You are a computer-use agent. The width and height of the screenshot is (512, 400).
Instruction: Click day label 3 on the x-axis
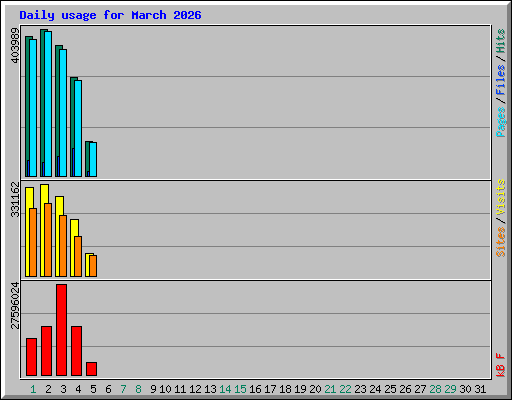point(63,389)
